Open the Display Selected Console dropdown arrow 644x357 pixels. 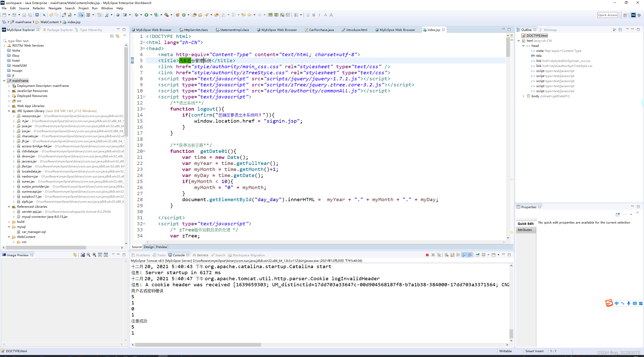(489, 255)
